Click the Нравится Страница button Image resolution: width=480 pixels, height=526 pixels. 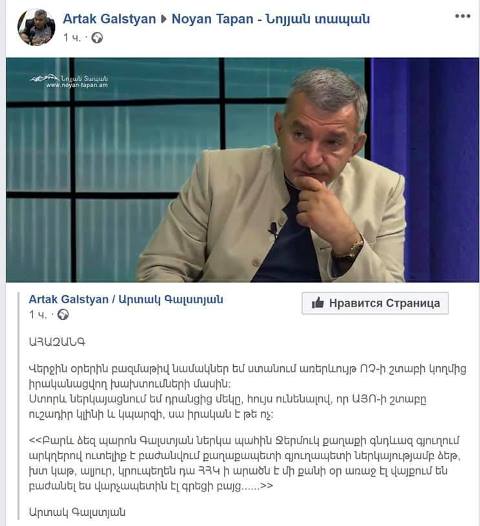(375, 303)
